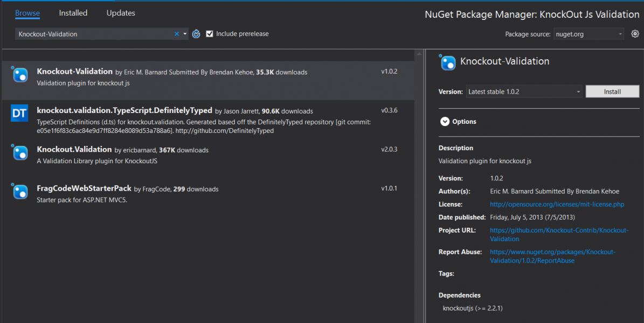
Task: Open the GitHub Knockout-Contrib project URL
Action: (559, 234)
